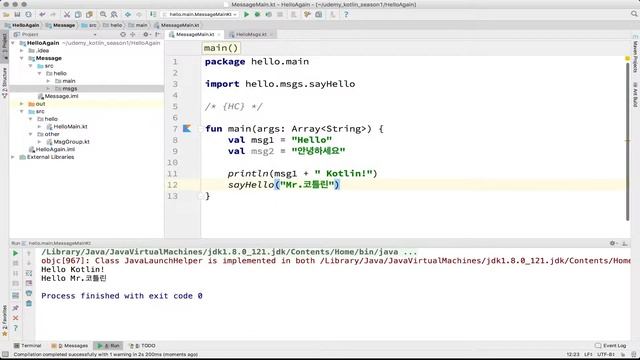Expand the .idea folder
The image size is (640, 360).
tap(22, 51)
